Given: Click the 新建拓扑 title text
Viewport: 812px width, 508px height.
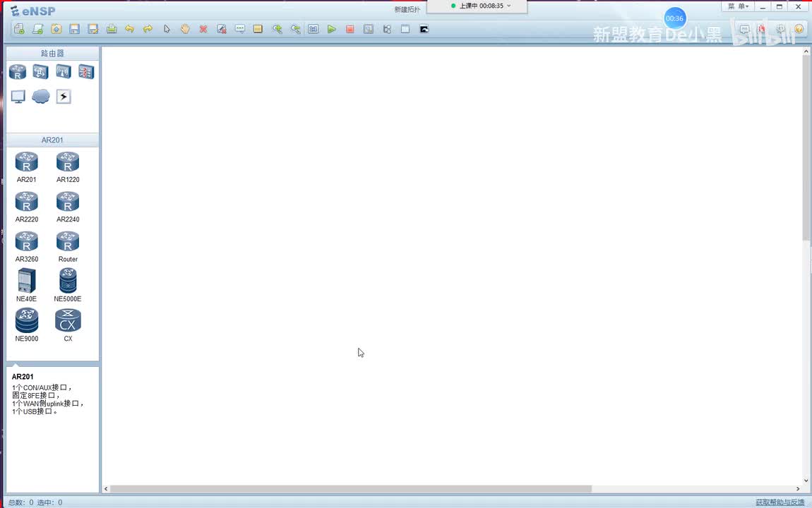Looking at the screenshot, I should [407, 9].
